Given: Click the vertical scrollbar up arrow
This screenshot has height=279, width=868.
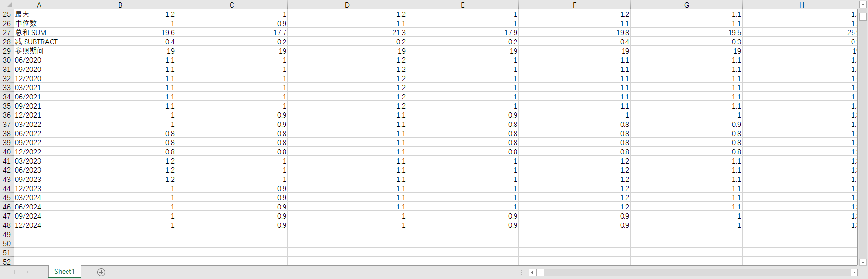Looking at the screenshot, I should (x=863, y=5).
